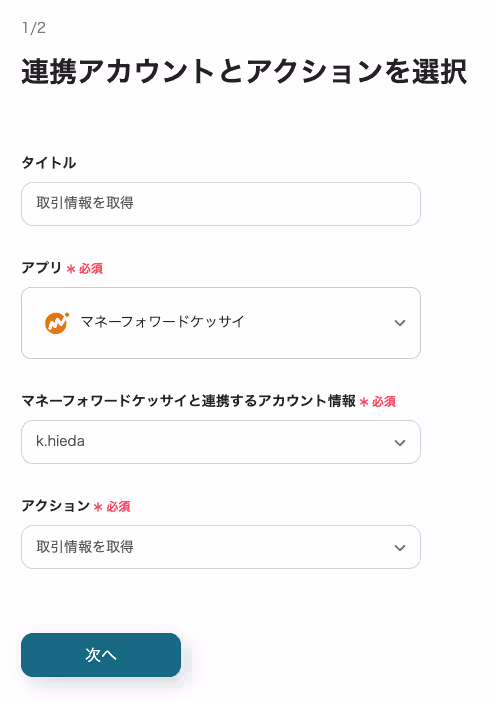Click the chevron arrow in the アプリ dropdown
Screen dimensions: 492x701
tap(399, 323)
